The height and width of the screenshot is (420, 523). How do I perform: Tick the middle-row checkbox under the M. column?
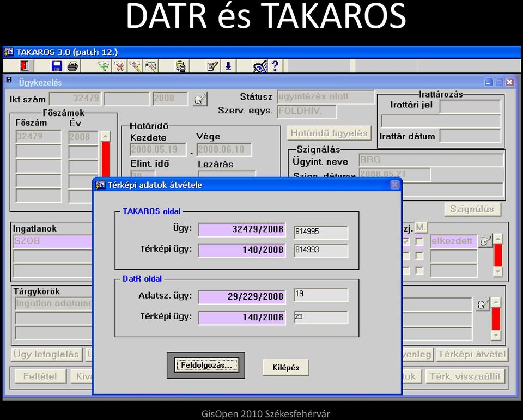[x=419, y=256]
